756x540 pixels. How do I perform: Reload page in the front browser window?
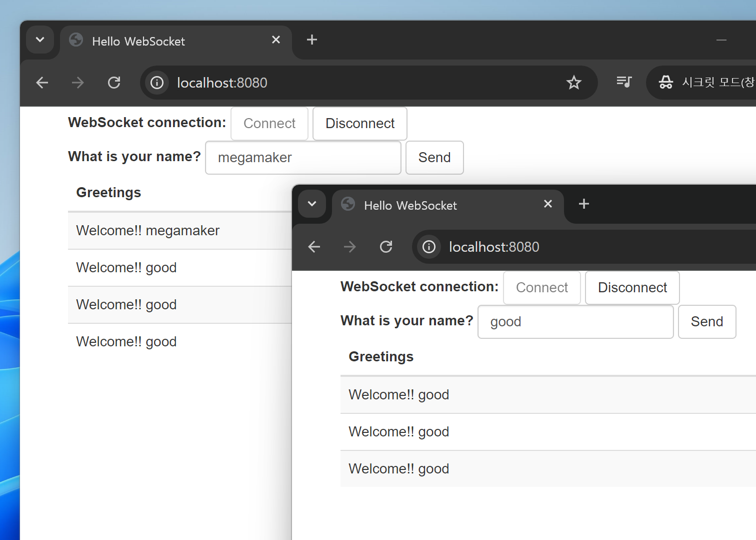click(386, 247)
